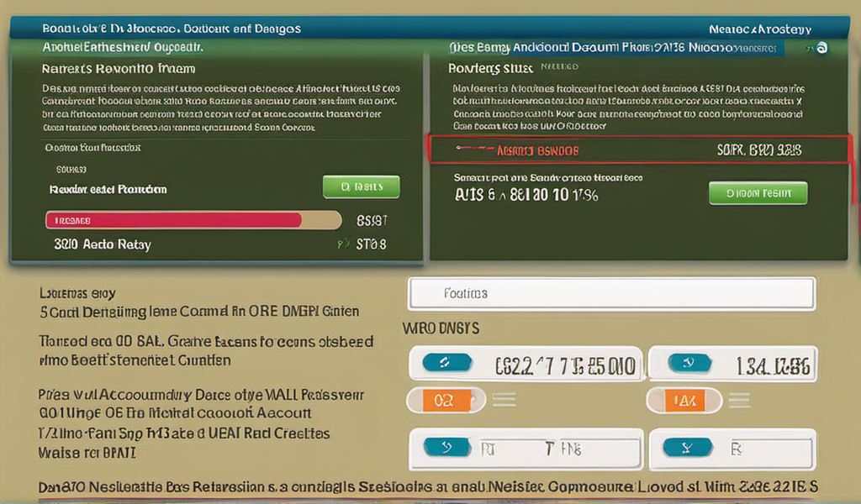
Task: Click the blue icon in the top-left value field
Action: point(444,364)
